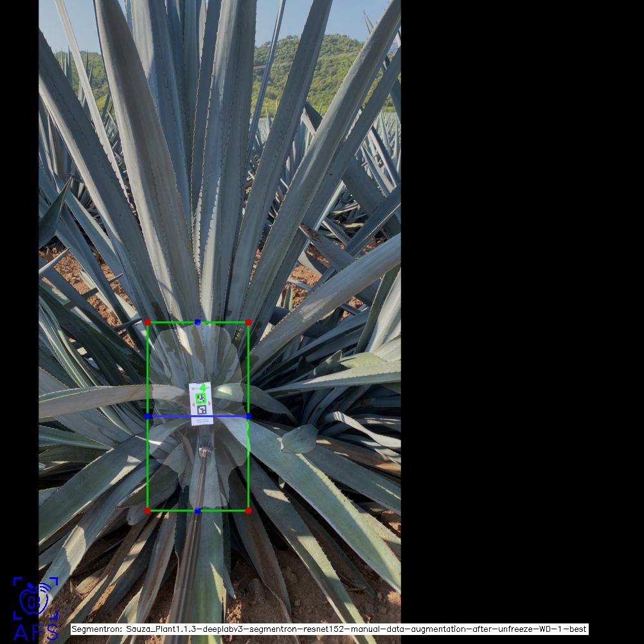
Task: Click the AFS apple logo icon
Action: click(x=35, y=598)
